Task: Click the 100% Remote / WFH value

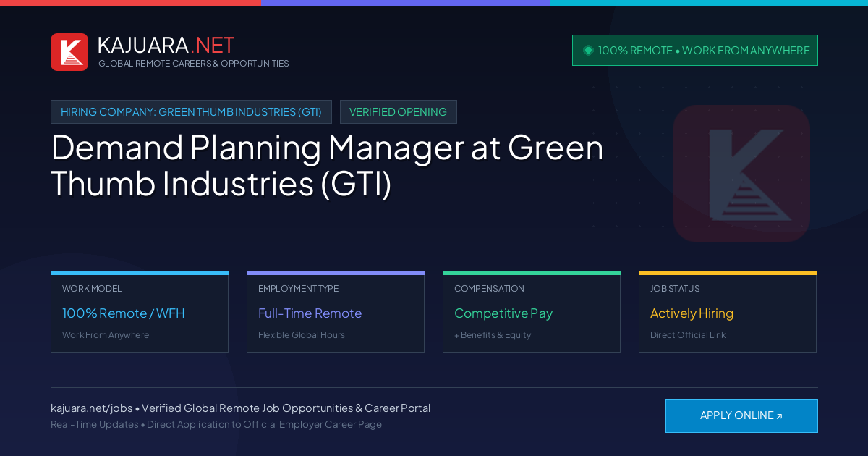Action: coord(124,313)
